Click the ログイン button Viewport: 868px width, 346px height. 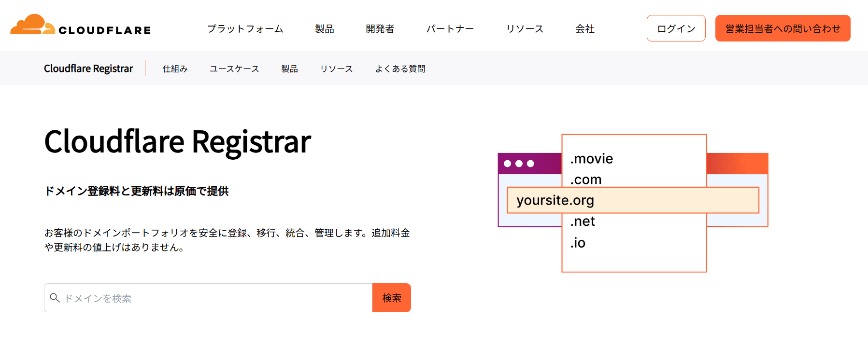pos(676,28)
